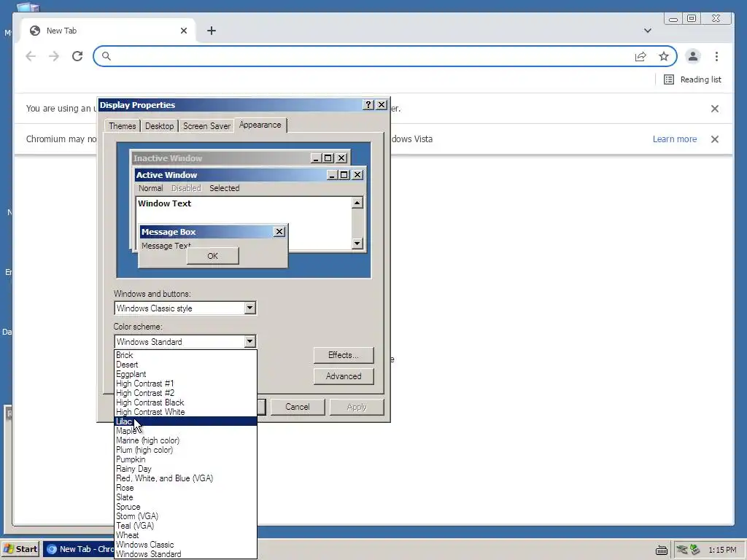Choose Red, White, and Blue (VGA)

(186, 478)
